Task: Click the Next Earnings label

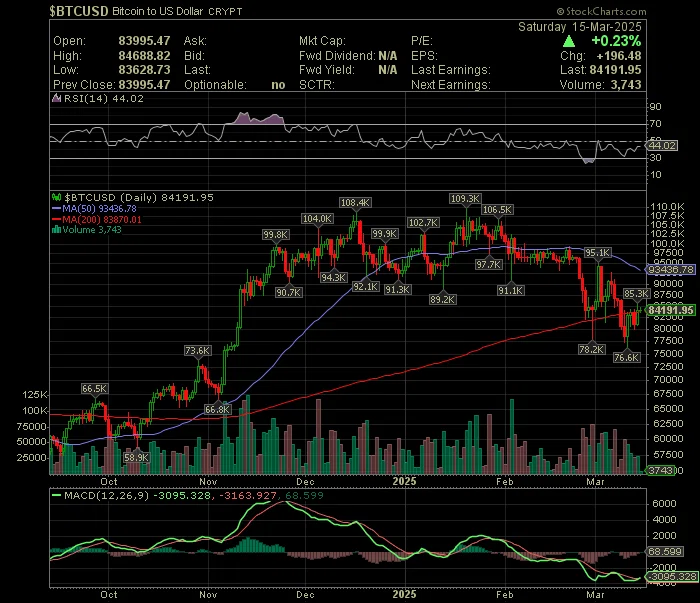Action: pos(450,85)
